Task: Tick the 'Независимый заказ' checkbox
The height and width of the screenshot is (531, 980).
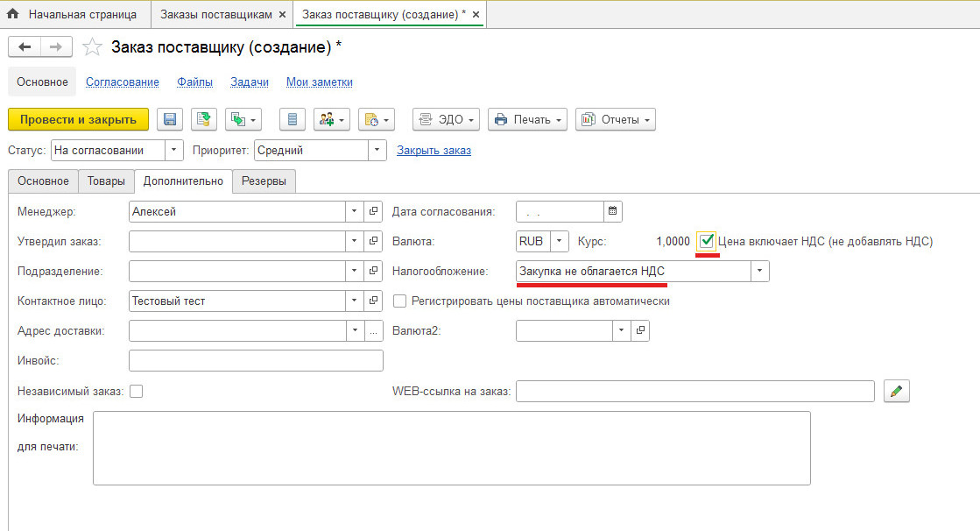Action: tap(136, 391)
